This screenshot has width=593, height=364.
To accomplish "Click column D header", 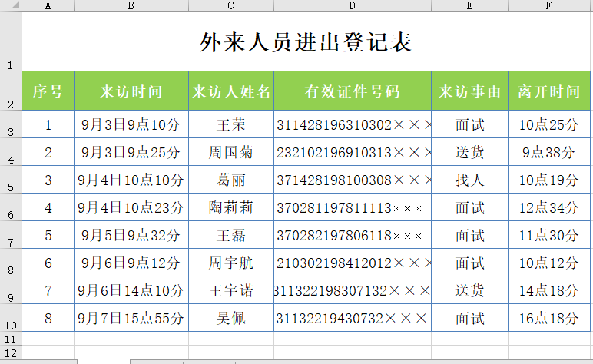I will click(x=352, y=5).
